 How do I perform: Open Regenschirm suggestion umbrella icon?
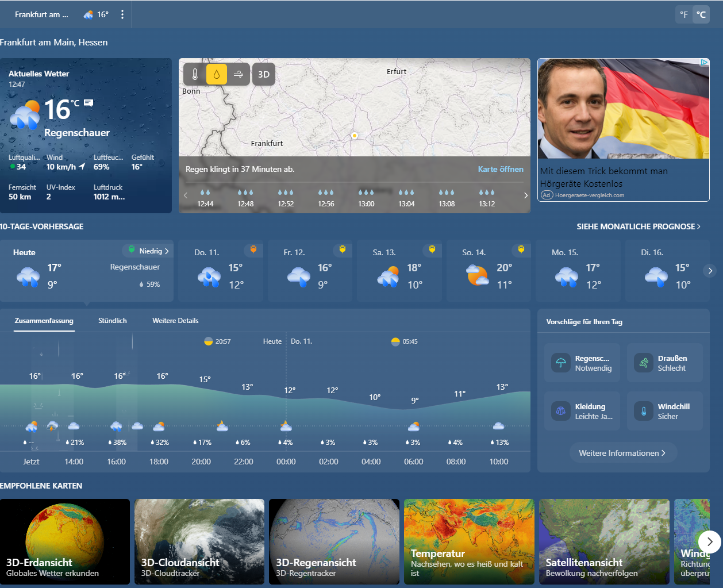tap(561, 363)
